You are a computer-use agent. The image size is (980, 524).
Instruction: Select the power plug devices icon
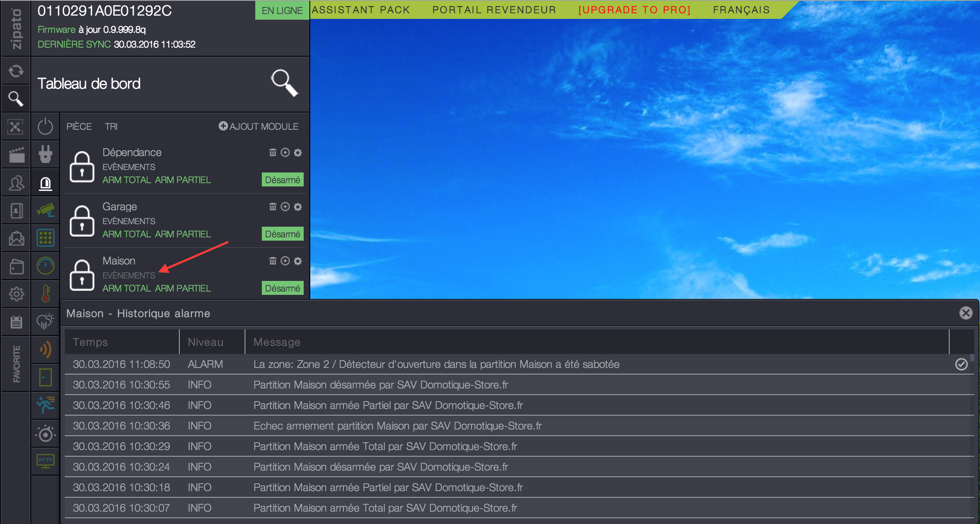[46, 154]
